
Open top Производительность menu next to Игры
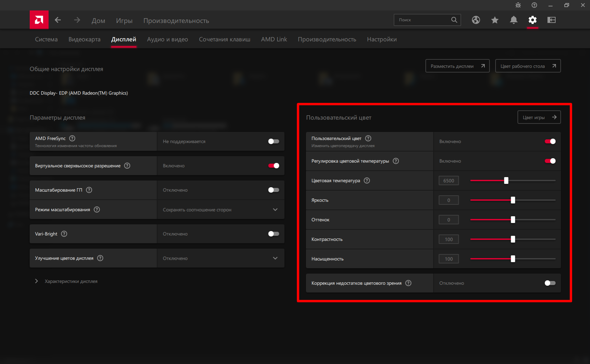[176, 21]
